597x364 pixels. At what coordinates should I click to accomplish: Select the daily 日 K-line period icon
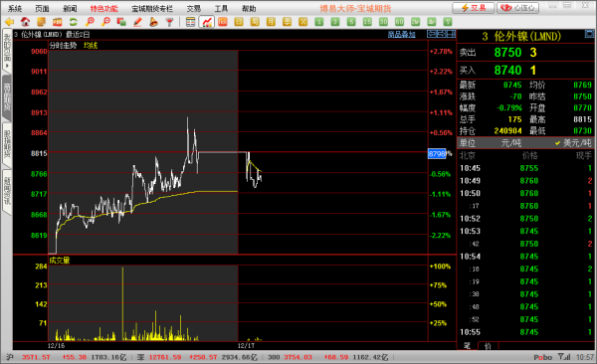click(x=239, y=22)
